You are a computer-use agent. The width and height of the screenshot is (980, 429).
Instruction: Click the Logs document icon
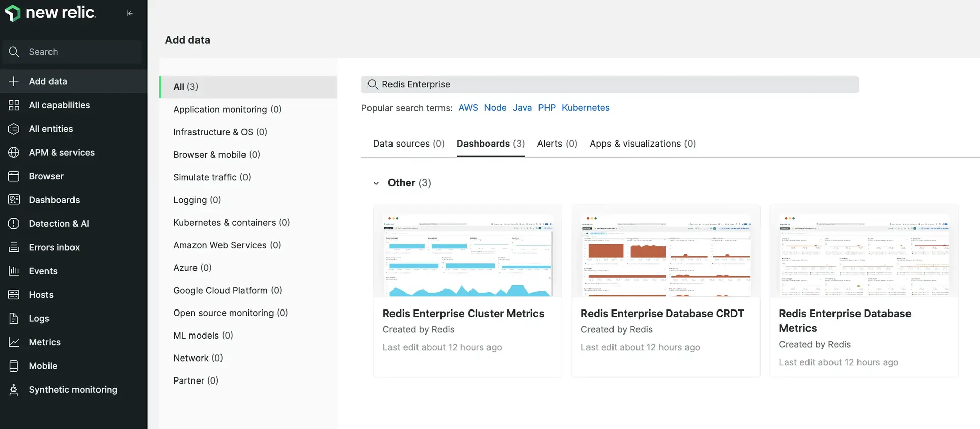click(x=14, y=318)
